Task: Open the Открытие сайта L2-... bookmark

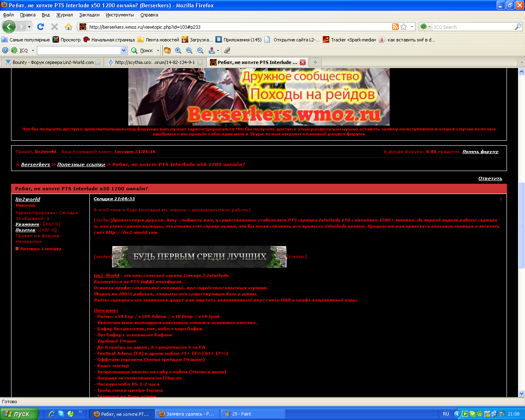Action: click(x=292, y=40)
